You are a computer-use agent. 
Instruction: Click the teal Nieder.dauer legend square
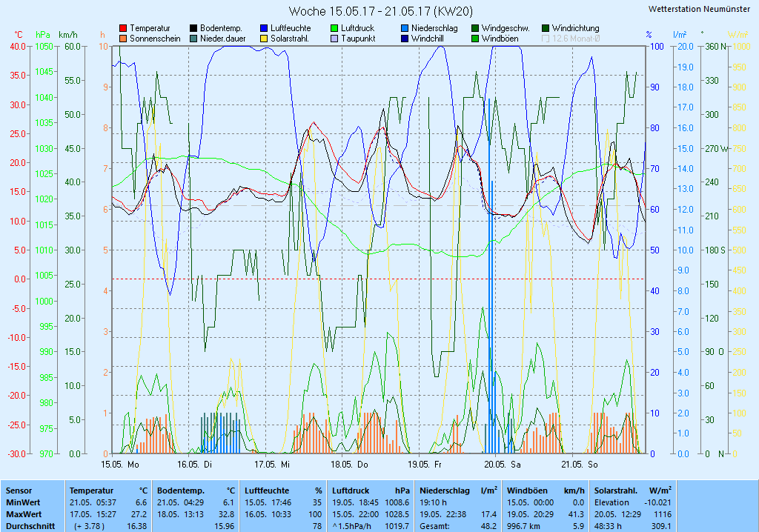(193, 39)
